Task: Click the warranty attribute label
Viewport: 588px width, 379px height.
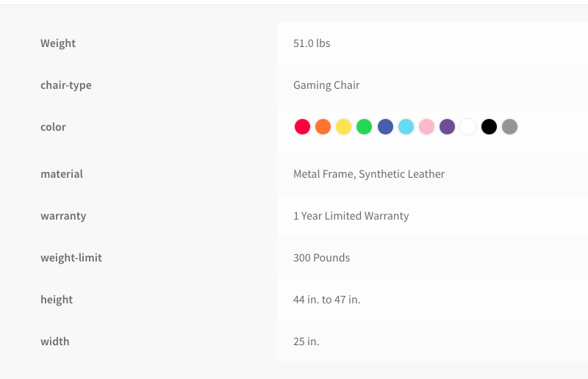Action: pos(63,216)
